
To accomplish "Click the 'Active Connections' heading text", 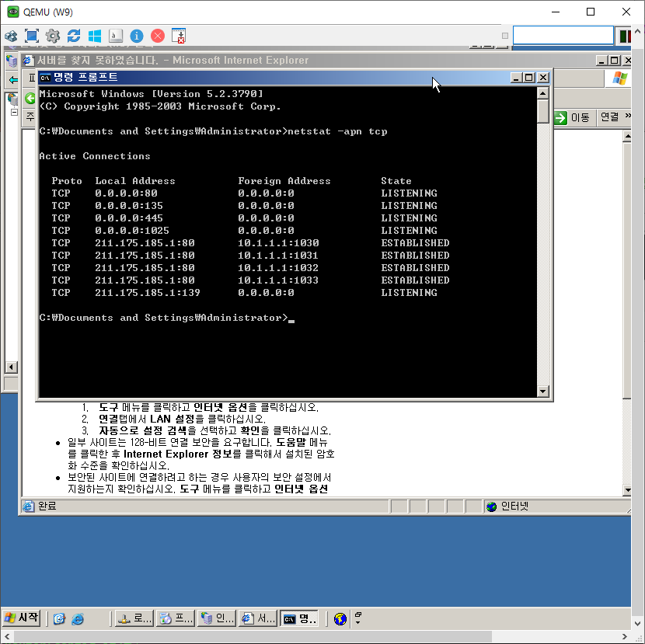I will [95, 156].
